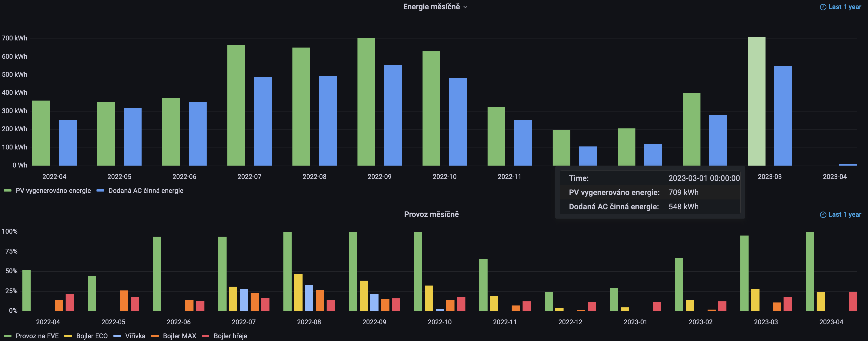Click 2022-08 yellow Bojler ECO bar
The height and width of the screenshot is (341, 868).
298,292
